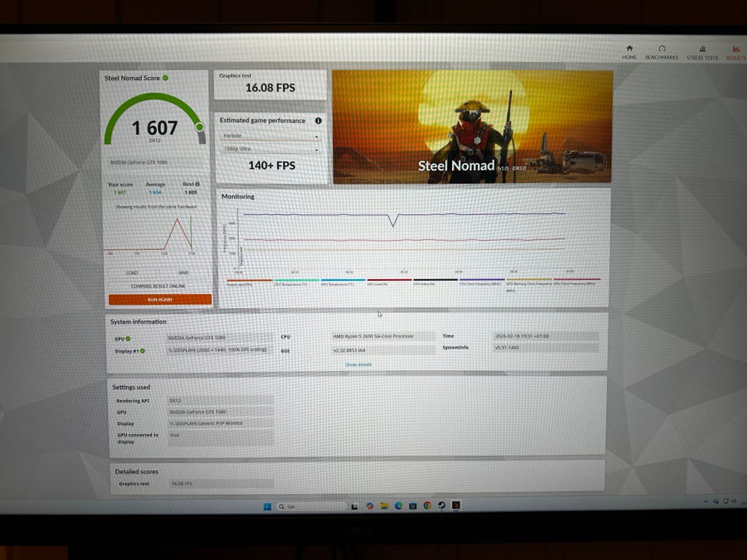The width and height of the screenshot is (747, 560).
Task: Open the Fortnite game dropdown
Action: pyautogui.click(x=271, y=136)
